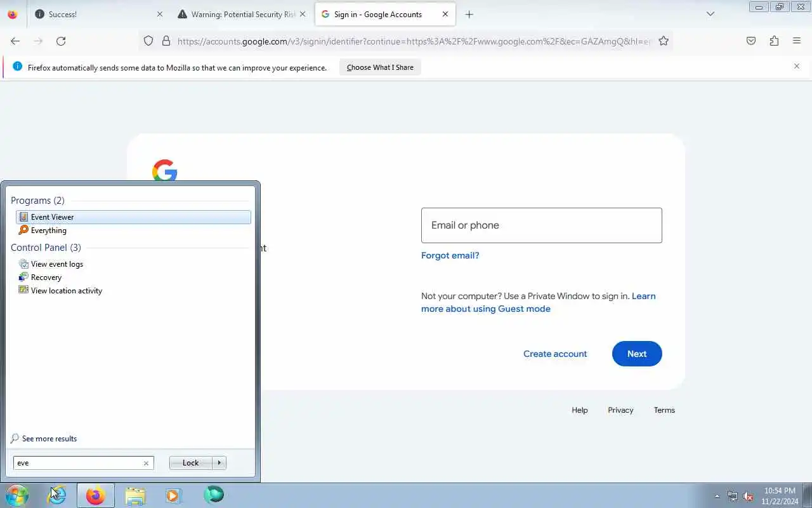
Task: Click Create account
Action: 555,354
